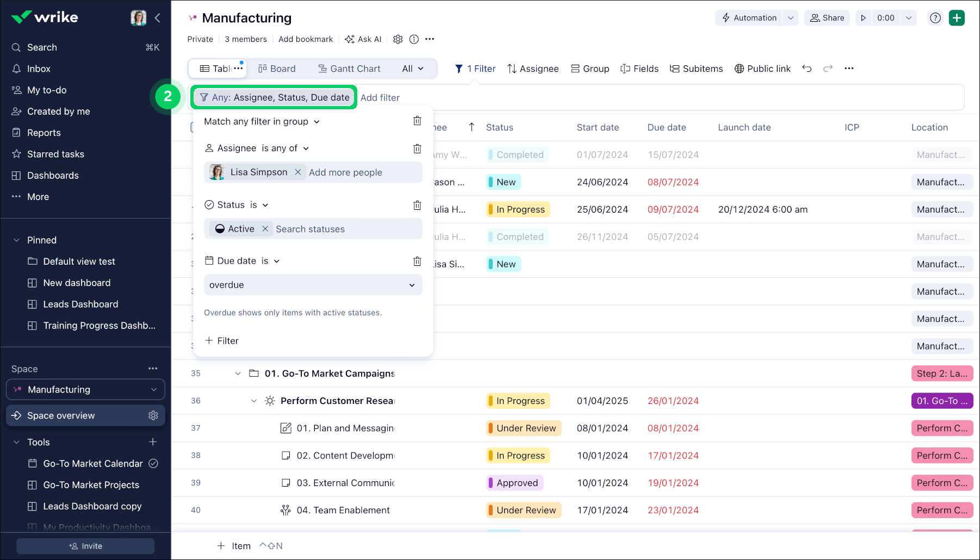Click the Share button

[827, 18]
